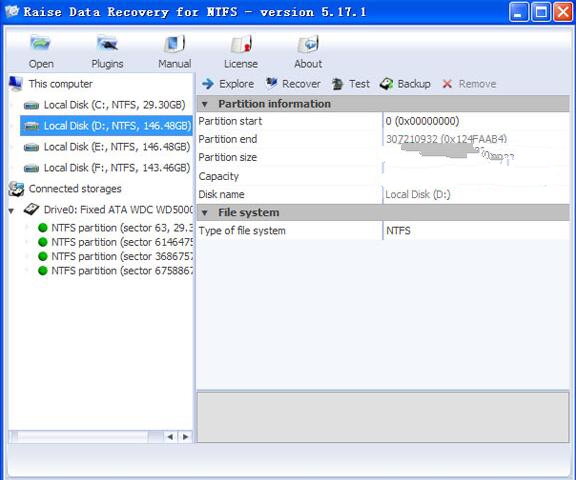The image size is (576, 480).
Task: Open the About toolbar icon
Action: tap(308, 43)
